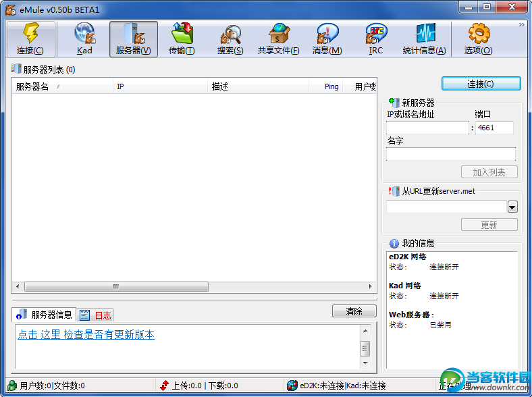This screenshot has height=397, width=532.
Task: Click status bar '用户数:0|文件数:0' text
Action: pos(52,386)
